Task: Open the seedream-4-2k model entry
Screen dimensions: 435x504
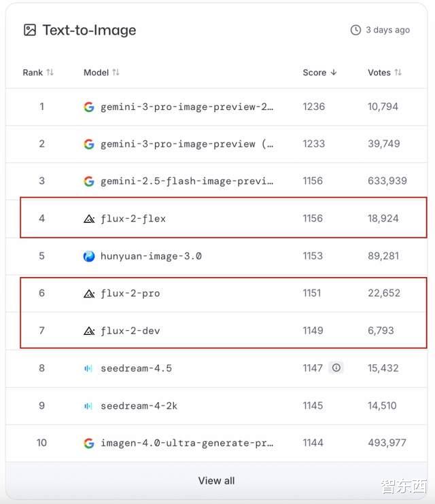Action: coord(139,406)
